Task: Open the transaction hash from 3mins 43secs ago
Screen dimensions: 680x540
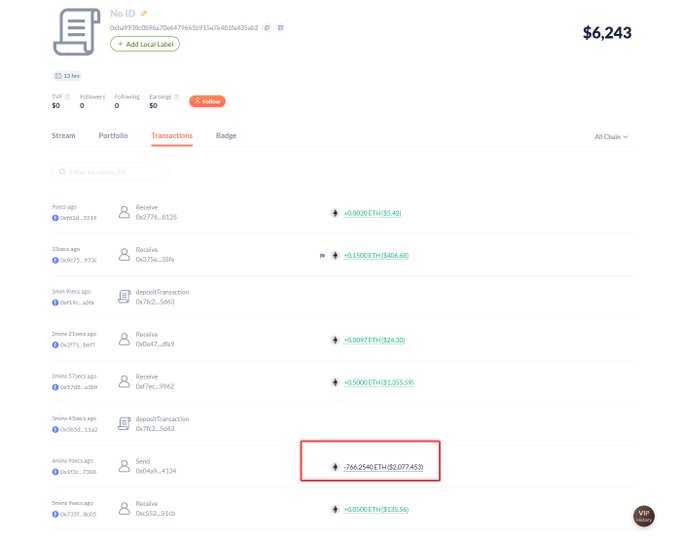Action: 78,429
